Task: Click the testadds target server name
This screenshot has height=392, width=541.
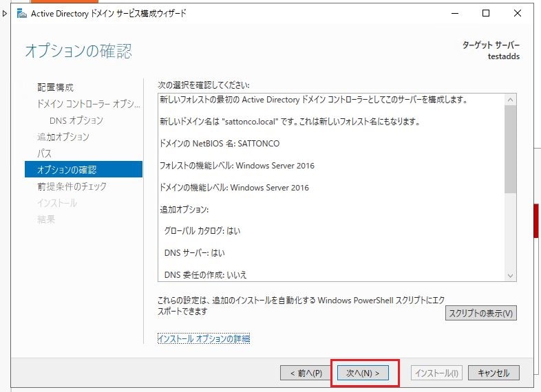Action: (503, 56)
